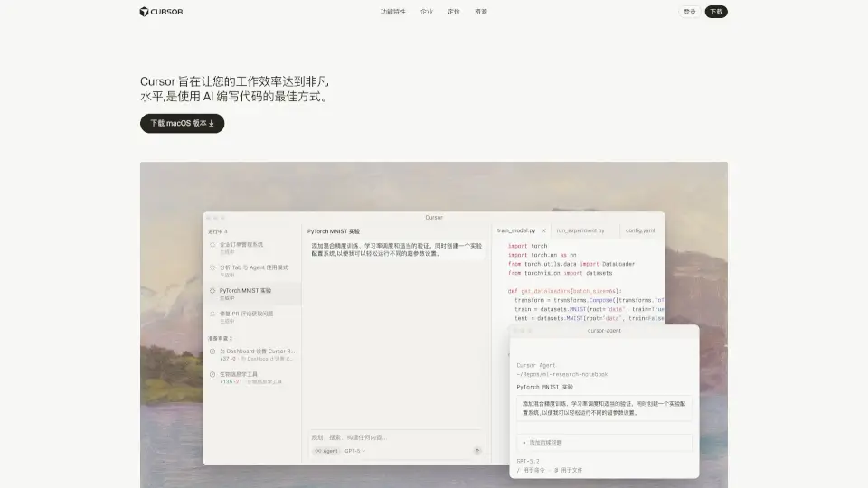The image size is (868, 488).
Task: Switch to the config.yaml tab
Action: [640, 230]
